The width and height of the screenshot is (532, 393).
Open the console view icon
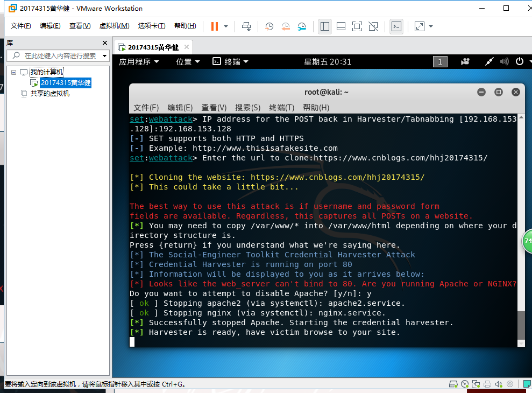click(x=396, y=26)
